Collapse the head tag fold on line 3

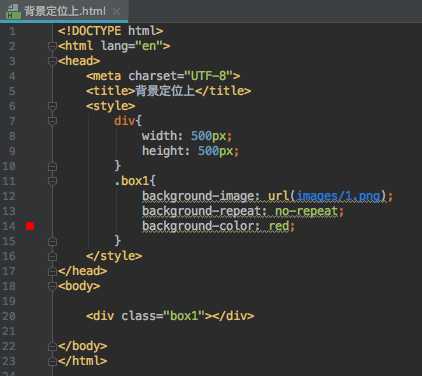52,61
